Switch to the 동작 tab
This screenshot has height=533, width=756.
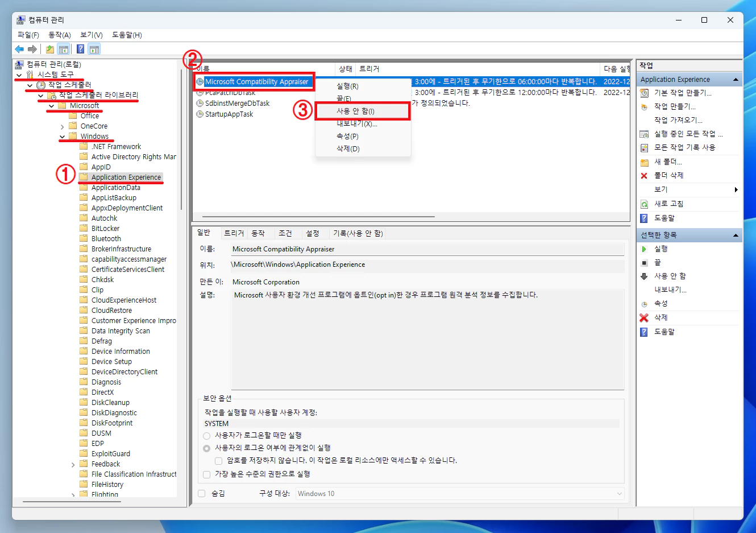click(258, 233)
